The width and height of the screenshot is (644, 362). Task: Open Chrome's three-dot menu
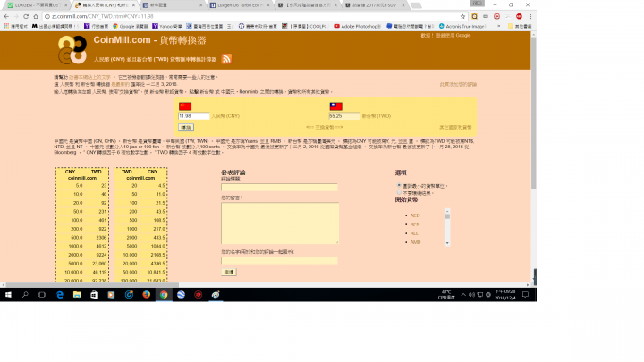(x=530, y=16)
